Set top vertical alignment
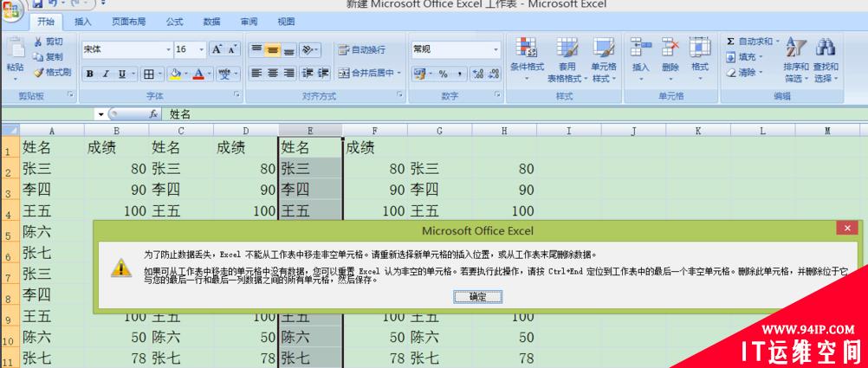Screen dimensions: 868x368 click(x=256, y=49)
